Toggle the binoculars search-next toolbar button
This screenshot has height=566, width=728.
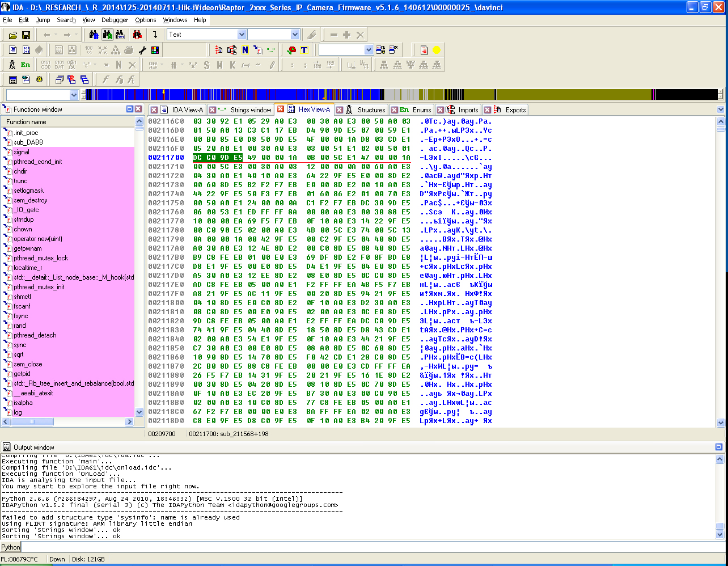106,35
